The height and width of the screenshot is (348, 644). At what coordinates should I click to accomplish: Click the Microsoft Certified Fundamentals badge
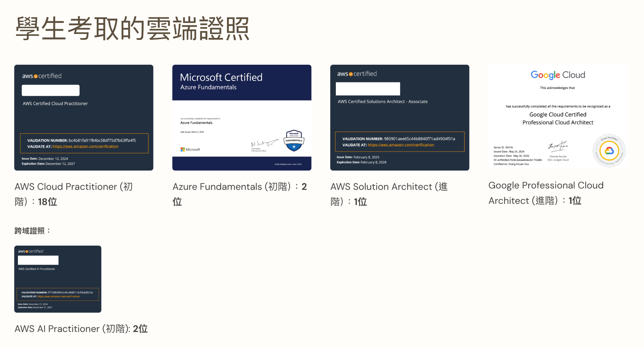pyautogui.click(x=294, y=140)
